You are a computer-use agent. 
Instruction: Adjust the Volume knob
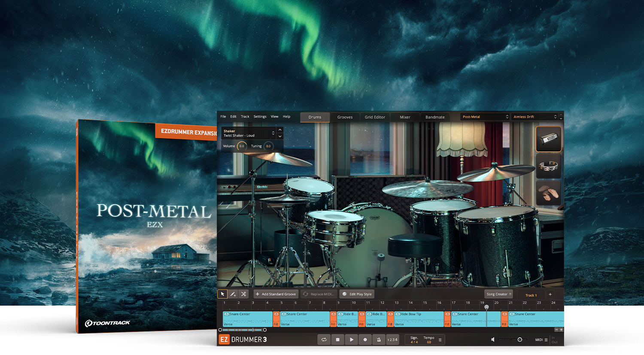point(242,146)
